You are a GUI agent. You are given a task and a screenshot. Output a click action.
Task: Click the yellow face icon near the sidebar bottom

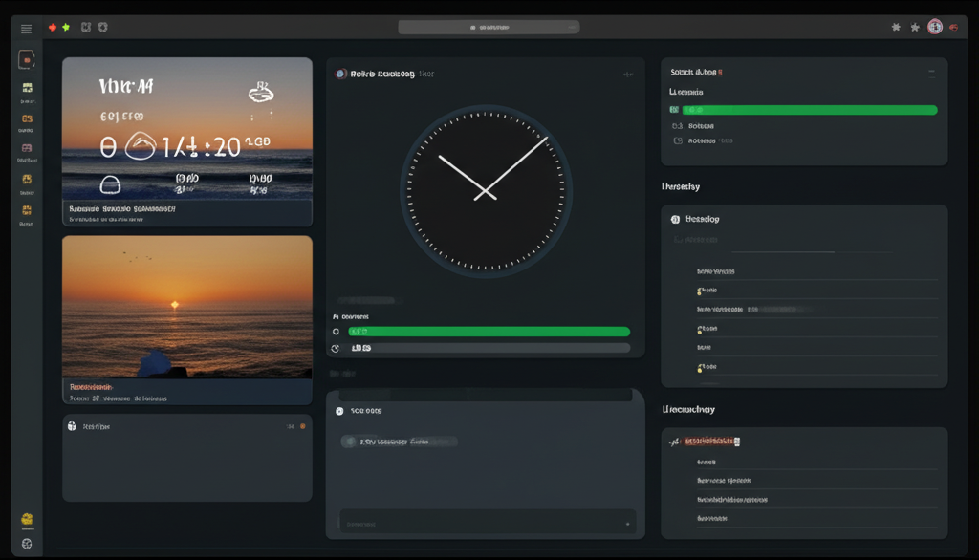click(27, 519)
